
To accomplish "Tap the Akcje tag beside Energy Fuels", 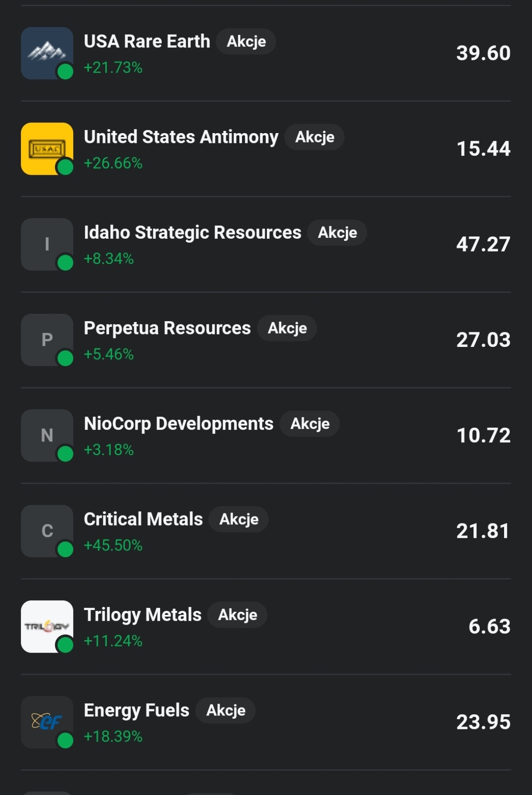I will coord(226,710).
